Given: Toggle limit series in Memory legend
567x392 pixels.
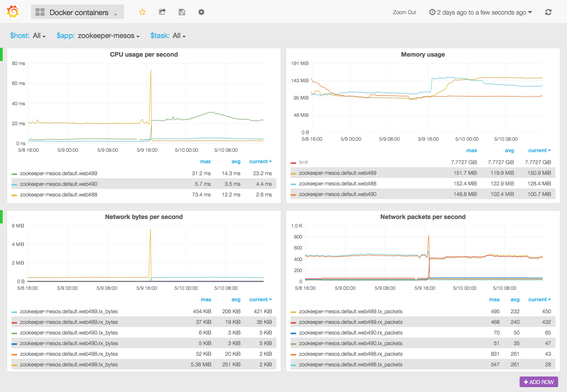Looking at the screenshot, I should (x=303, y=162).
